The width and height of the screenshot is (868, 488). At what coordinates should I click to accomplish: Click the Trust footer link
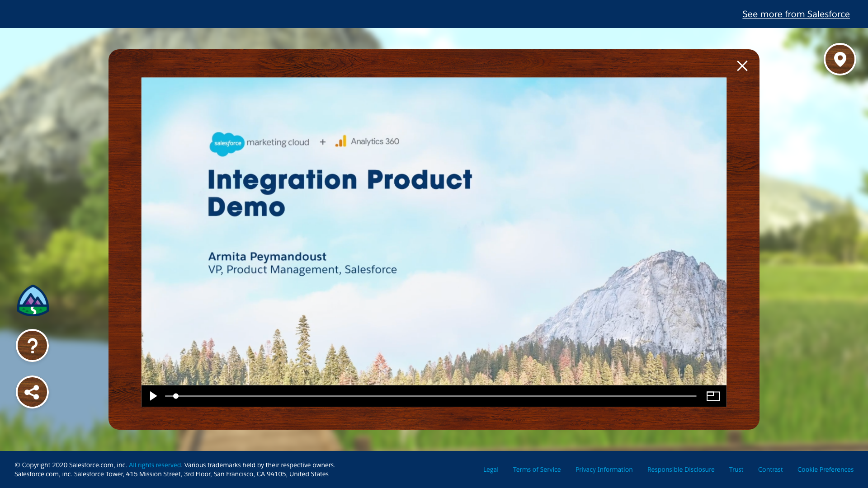(736, 469)
